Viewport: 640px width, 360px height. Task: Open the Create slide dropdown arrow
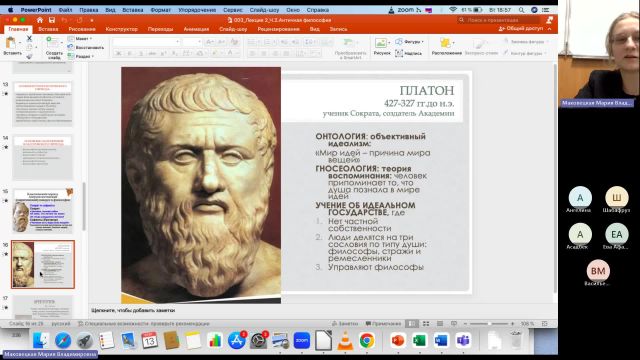(62, 42)
